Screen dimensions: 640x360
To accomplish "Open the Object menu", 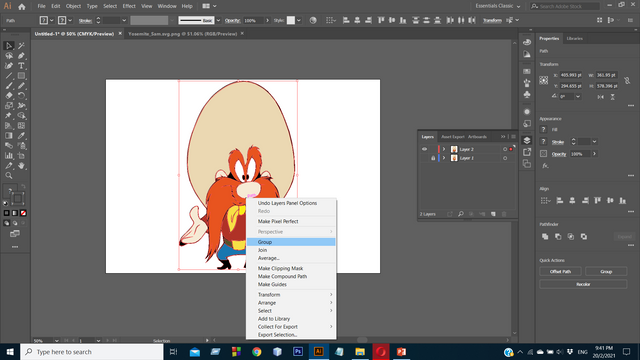I will (x=73, y=6).
